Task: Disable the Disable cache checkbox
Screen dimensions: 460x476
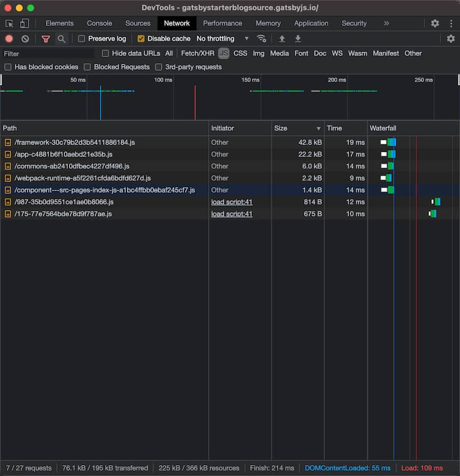Action: (x=141, y=39)
